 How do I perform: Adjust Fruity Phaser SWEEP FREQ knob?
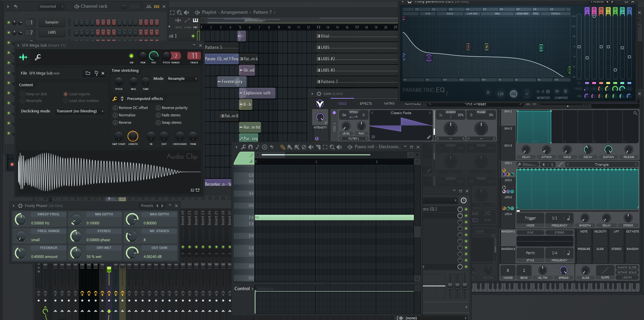[x=21, y=220]
